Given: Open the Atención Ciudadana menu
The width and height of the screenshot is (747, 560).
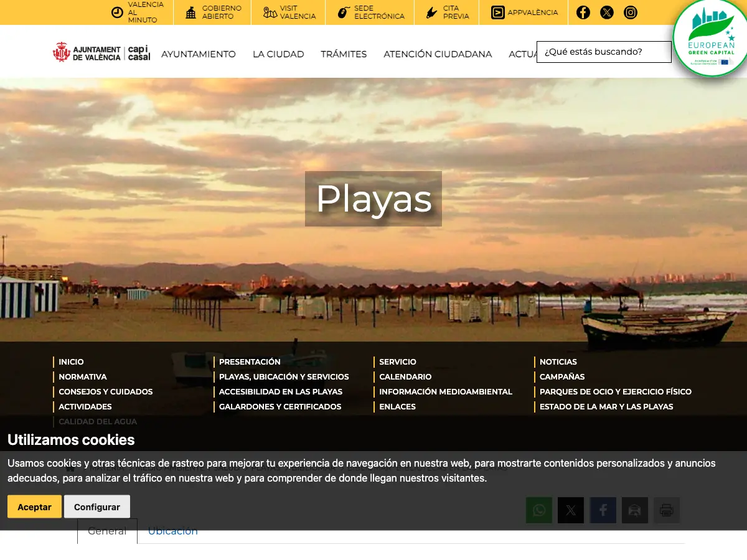Looking at the screenshot, I should (438, 54).
